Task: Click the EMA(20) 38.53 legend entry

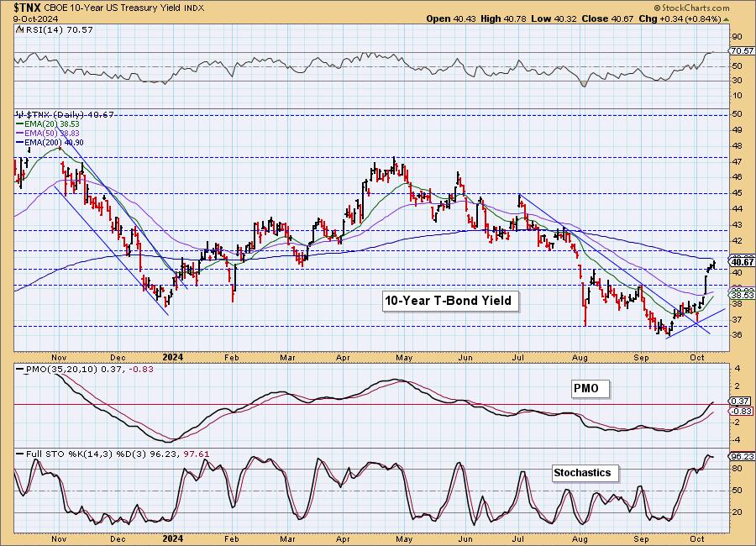Action: pyautogui.click(x=52, y=124)
